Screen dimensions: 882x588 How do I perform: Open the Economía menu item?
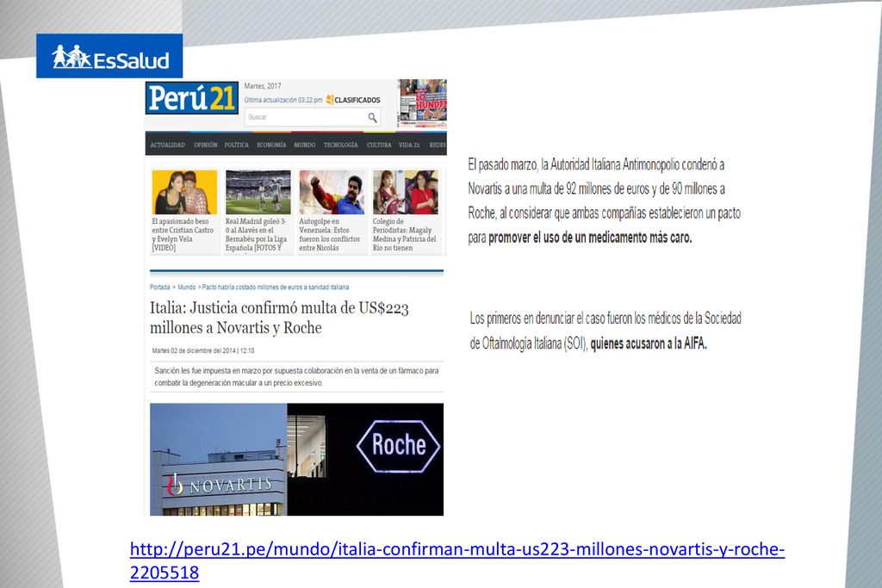click(271, 145)
